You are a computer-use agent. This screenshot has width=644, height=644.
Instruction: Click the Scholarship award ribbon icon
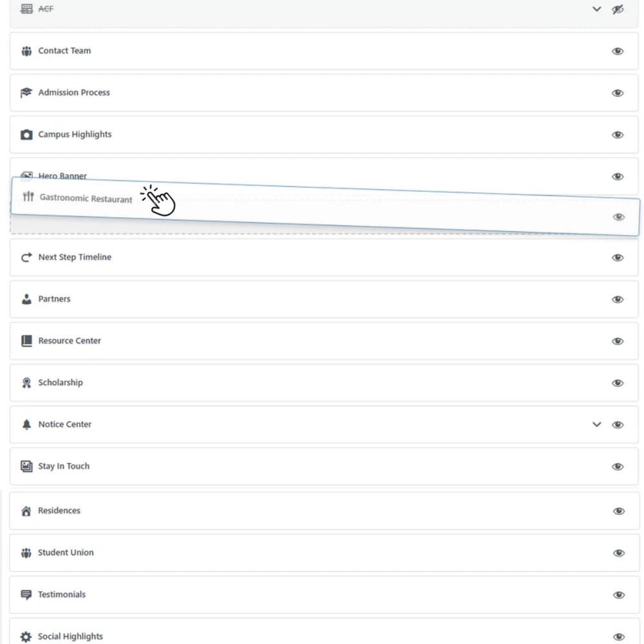(x=26, y=383)
